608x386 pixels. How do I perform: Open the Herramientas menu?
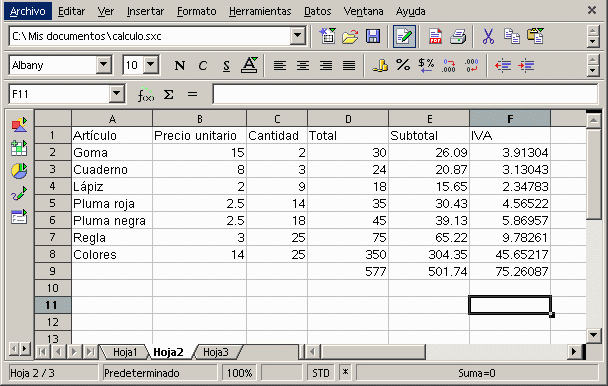coord(260,11)
